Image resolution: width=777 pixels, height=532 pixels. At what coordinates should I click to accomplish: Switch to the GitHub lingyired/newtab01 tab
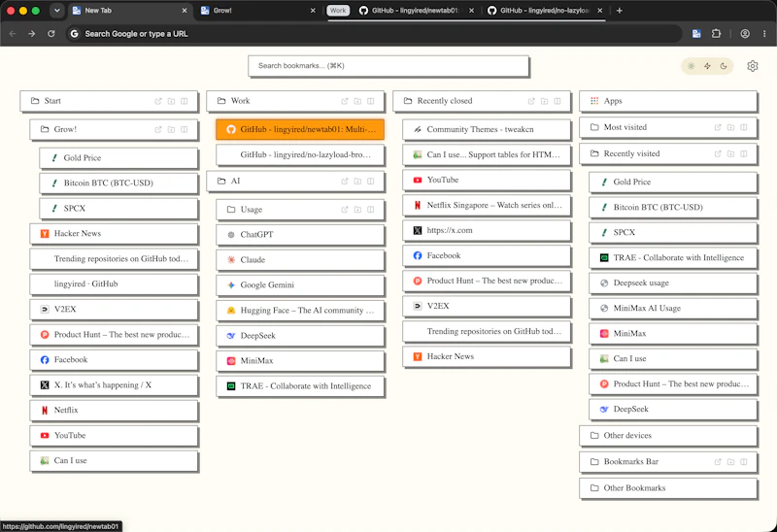pos(417,11)
